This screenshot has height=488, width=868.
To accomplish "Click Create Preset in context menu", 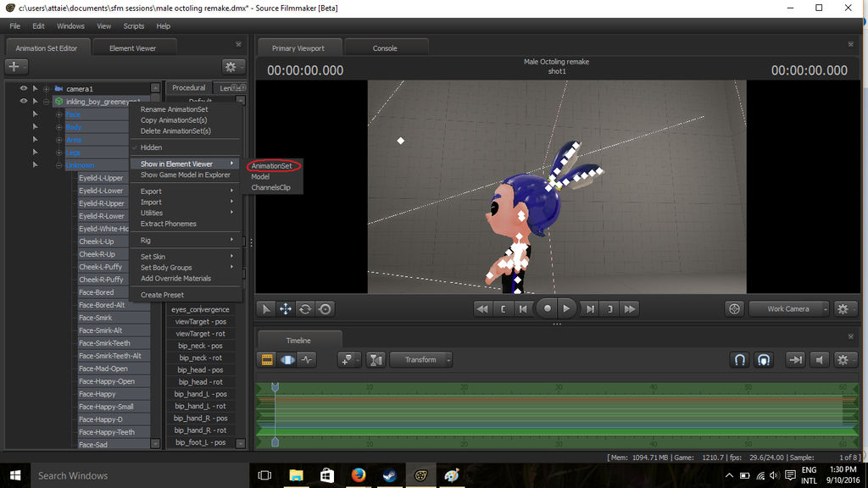I will coord(162,295).
